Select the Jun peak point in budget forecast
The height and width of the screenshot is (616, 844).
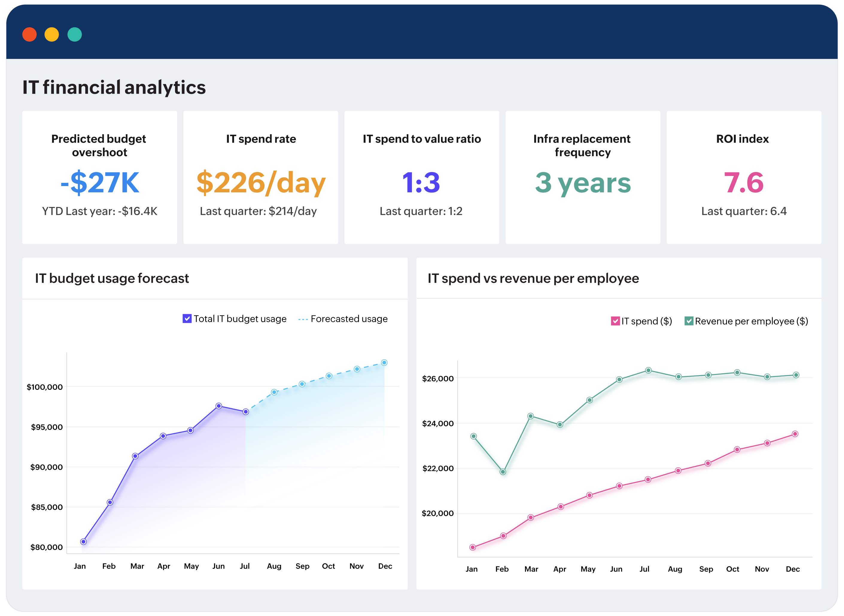pyautogui.click(x=219, y=406)
